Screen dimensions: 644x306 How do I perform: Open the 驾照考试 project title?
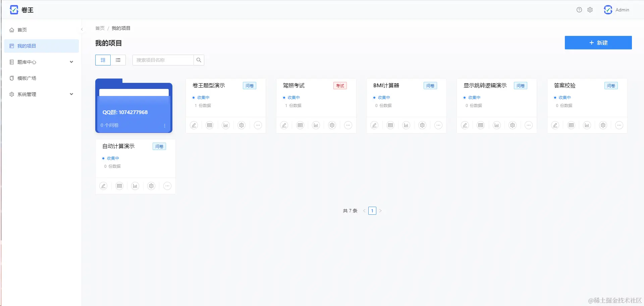tap(294, 86)
